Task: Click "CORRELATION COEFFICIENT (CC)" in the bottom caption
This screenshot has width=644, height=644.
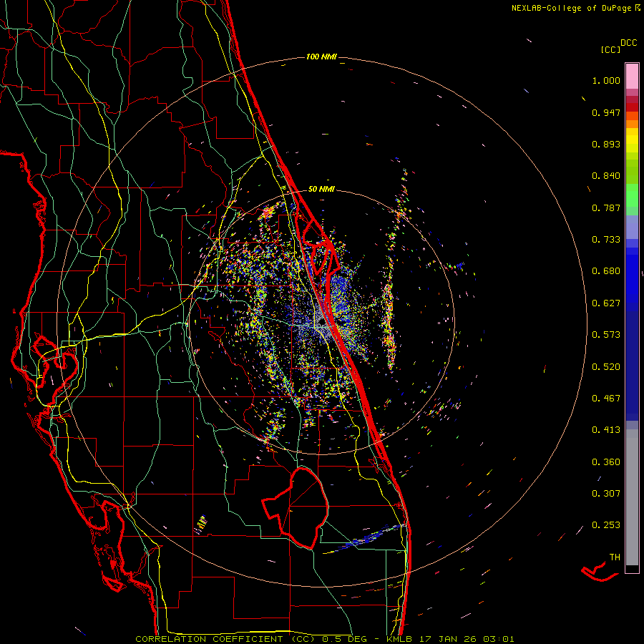Action: click(225, 639)
